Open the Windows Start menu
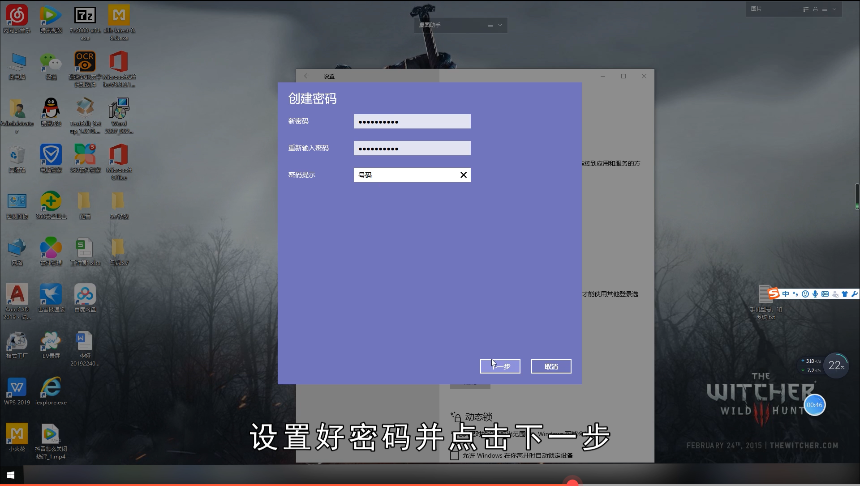This screenshot has height=486, width=860. tap(10, 475)
